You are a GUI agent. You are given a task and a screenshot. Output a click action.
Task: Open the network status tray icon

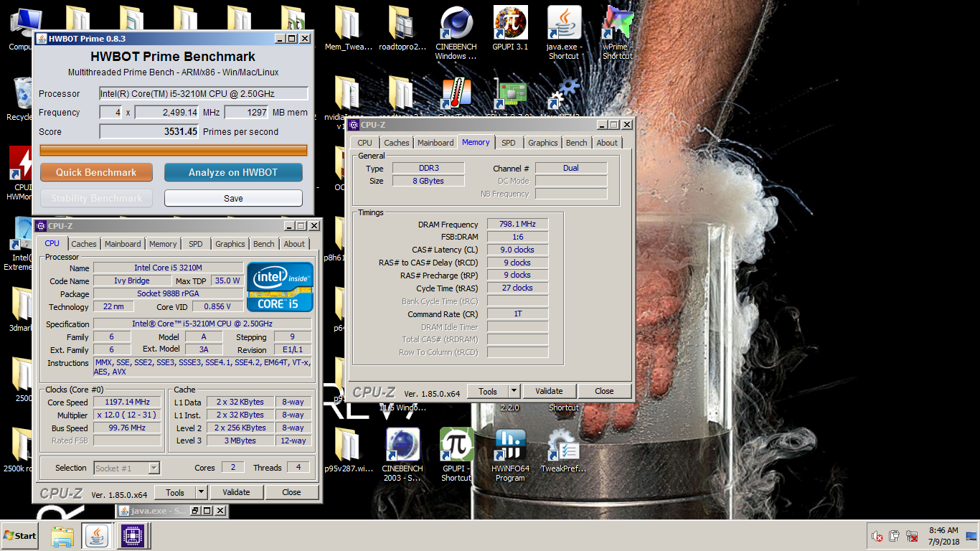(x=913, y=536)
